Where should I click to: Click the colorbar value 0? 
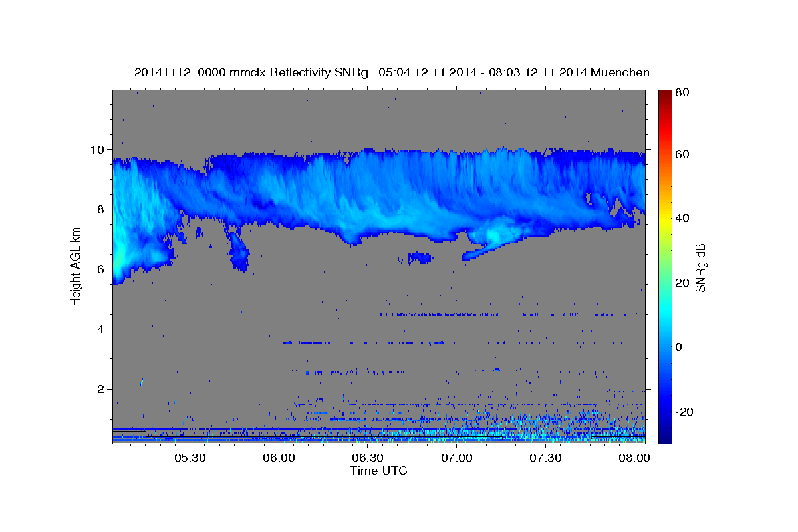click(679, 347)
